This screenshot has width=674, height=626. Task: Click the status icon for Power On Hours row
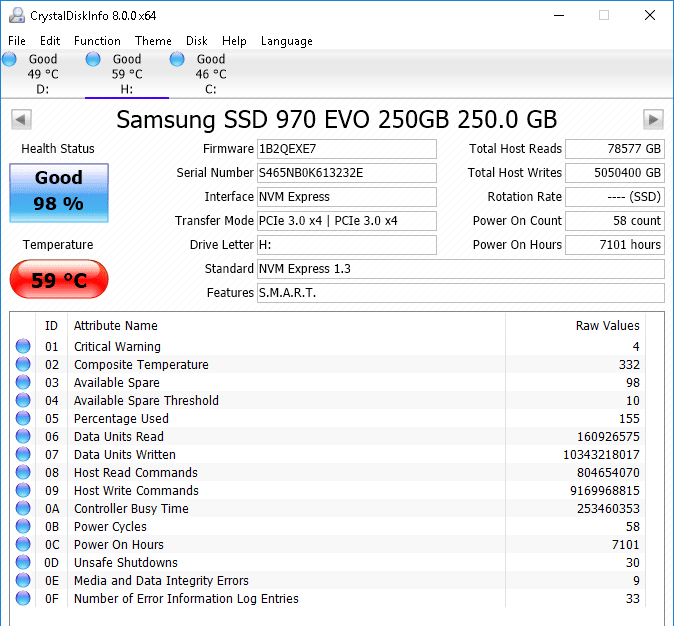(x=23, y=544)
